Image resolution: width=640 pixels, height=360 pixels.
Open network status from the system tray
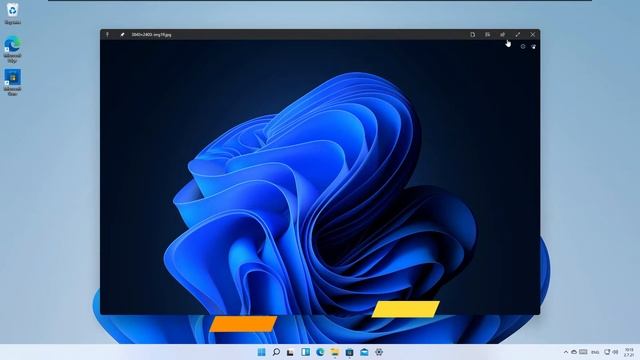(607, 352)
